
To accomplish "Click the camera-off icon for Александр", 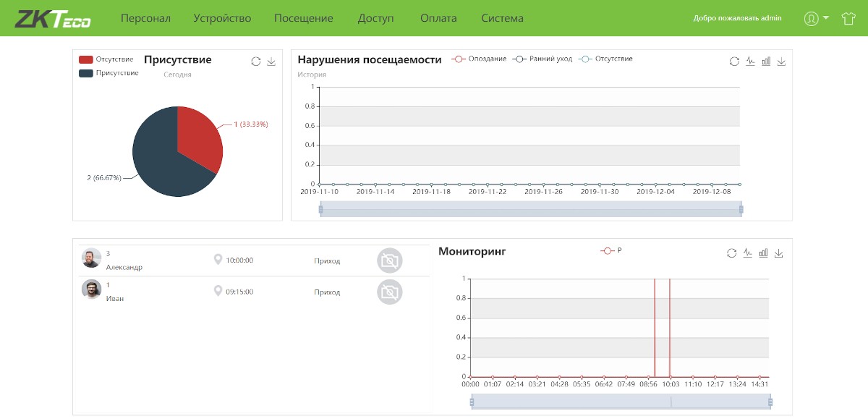I will [x=390, y=261].
